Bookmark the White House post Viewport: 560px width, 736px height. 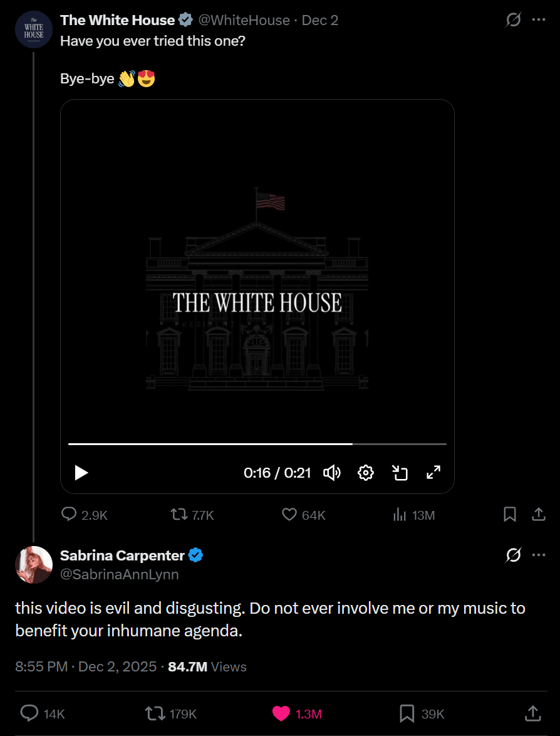[510, 515]
